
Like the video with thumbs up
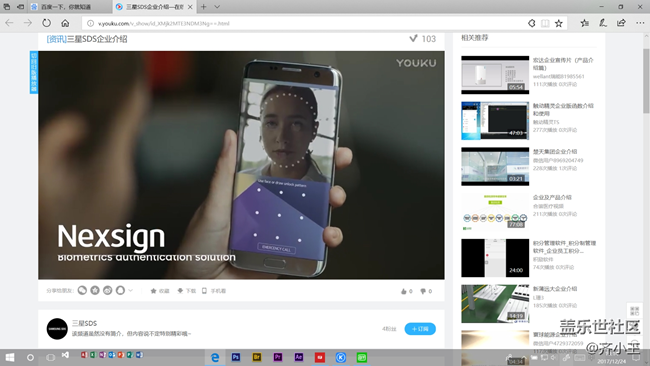coord(406,291)
